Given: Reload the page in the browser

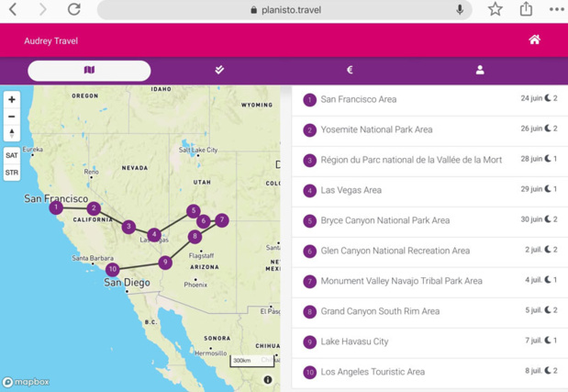Looking at the screenshot, I should (74, 10).
